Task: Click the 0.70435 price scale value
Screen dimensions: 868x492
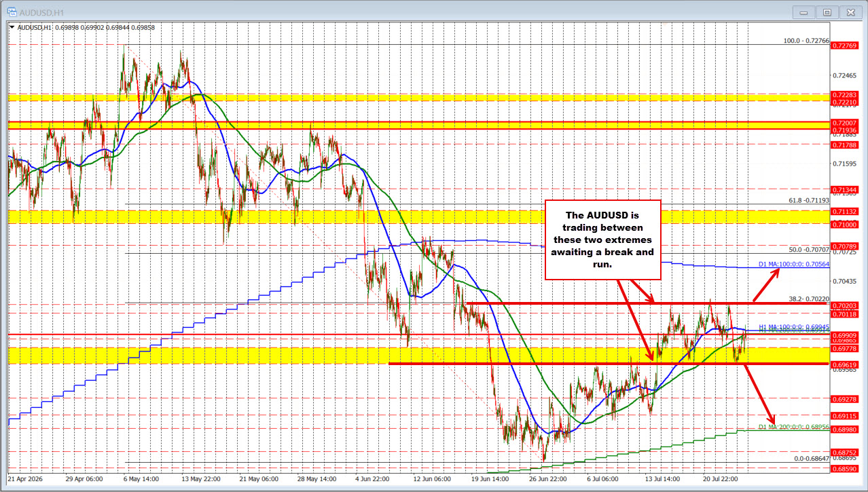Action: pos(843,281)
